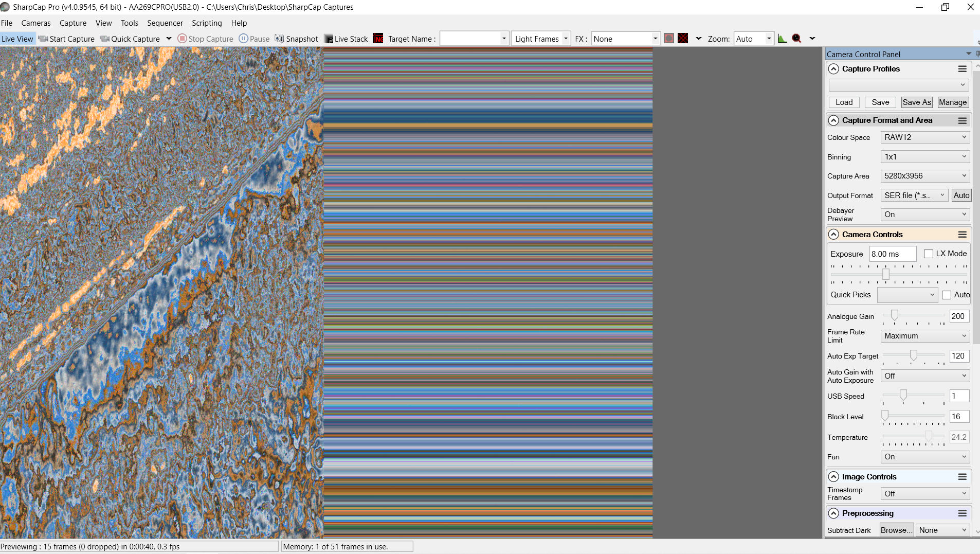Screen dimensions: 980x554
Task: Open Quick Picks exposure dropdown
Action: 908,295
